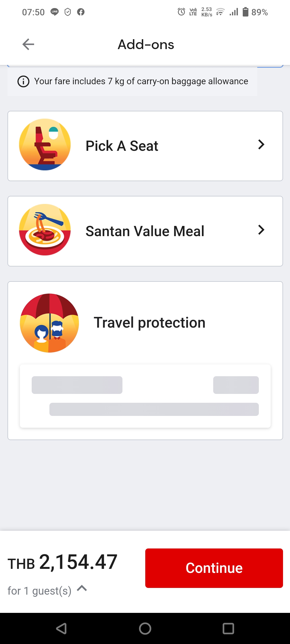Open Pick A Seat via its chevron
Image resolution: width=290 pixels, height=644 pixels.
click(x=261, y=144)
